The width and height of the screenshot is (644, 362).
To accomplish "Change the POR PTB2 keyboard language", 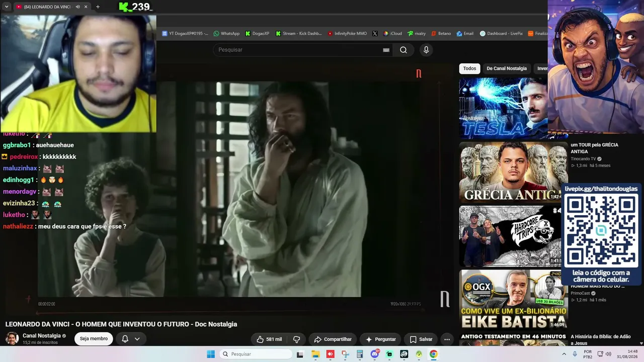I will point(588,354).
